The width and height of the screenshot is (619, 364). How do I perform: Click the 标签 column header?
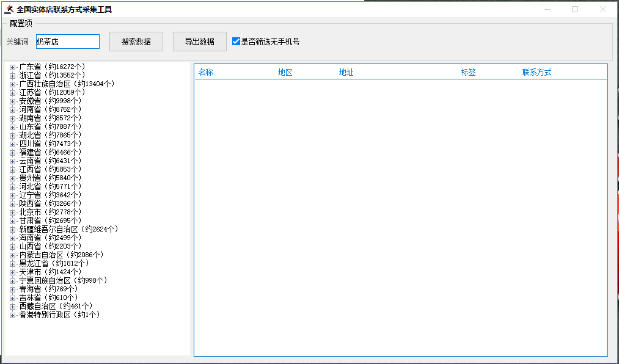(469, 72)
